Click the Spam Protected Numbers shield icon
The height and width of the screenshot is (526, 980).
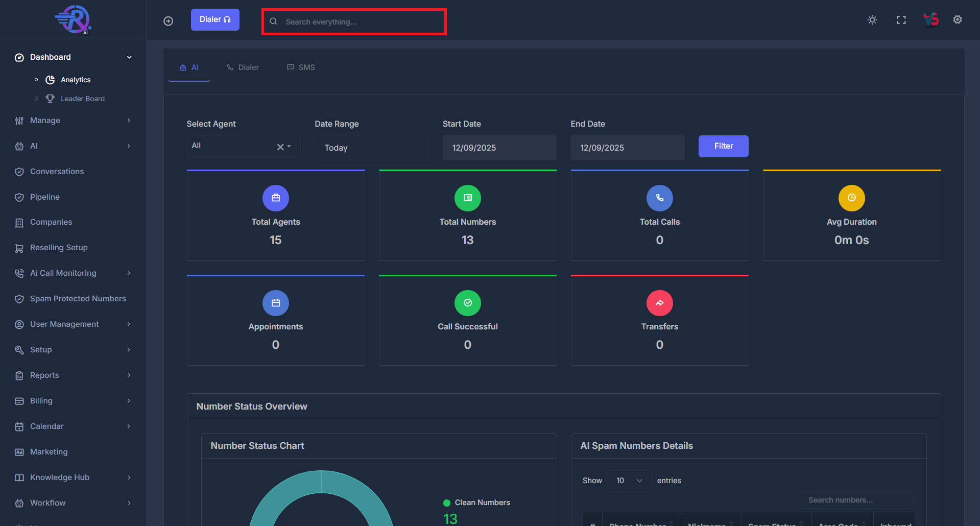coord(19,299)
